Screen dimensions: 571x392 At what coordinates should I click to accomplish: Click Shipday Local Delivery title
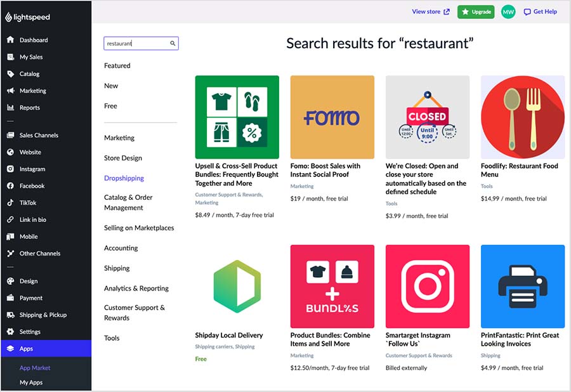(228, 335)
